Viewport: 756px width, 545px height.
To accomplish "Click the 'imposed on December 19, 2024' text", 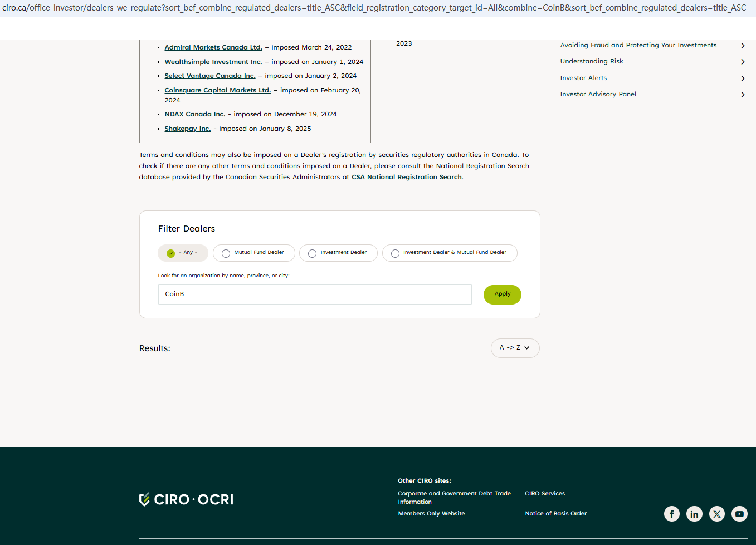I will [285, 115].
